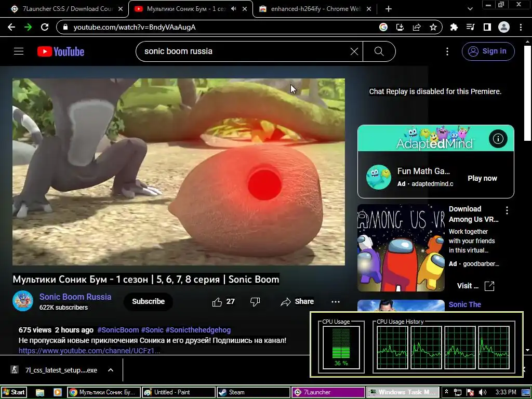Click the address bar URL
Viewport: 532px width, 399px height.
[135, 27]
